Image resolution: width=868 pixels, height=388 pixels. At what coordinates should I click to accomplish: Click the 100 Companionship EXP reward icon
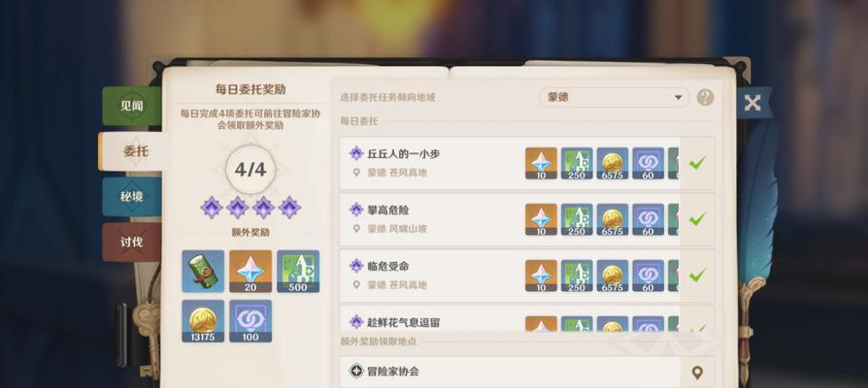click(250, 321)
